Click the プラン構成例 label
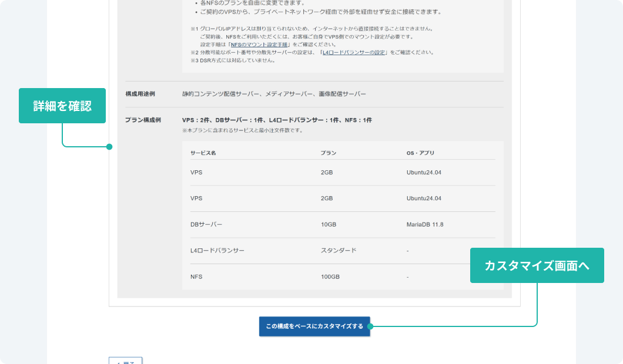Screen dimensions: 623x364 pos(143,120)
